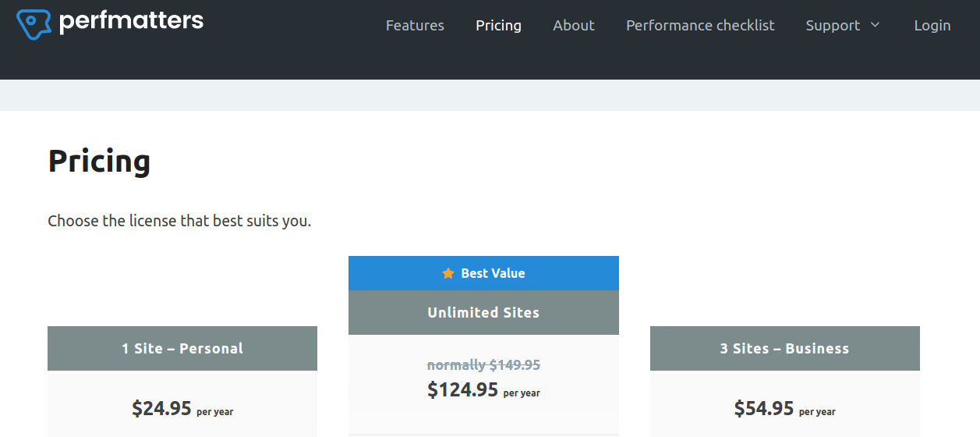Go to the Pricing nav item
Screen dimensions: 980x437
coord(498,26)
